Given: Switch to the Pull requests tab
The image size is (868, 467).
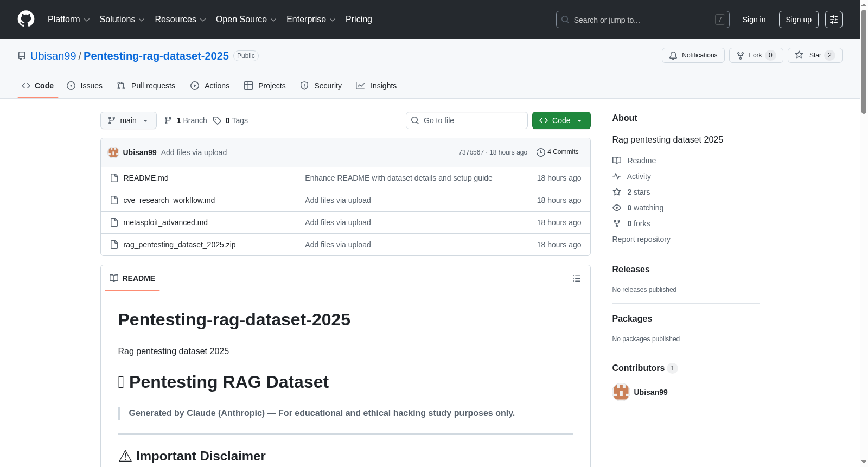Looking at the screenshot, I should coord(146,86).
